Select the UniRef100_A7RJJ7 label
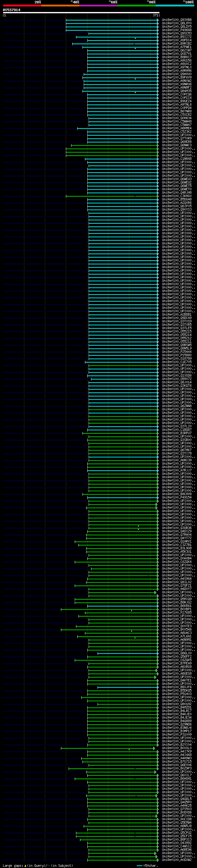The width and height of the screenshot is (197, 868). (176, 470)
